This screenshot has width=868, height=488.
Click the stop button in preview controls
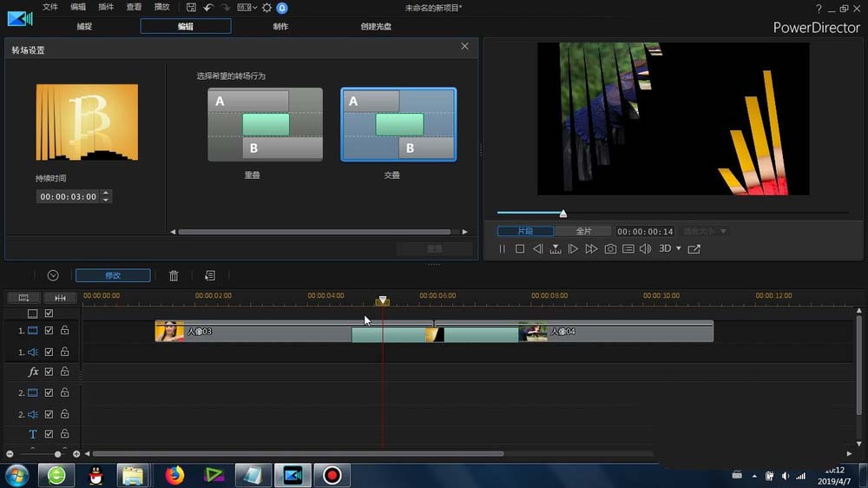click(520, 249)
